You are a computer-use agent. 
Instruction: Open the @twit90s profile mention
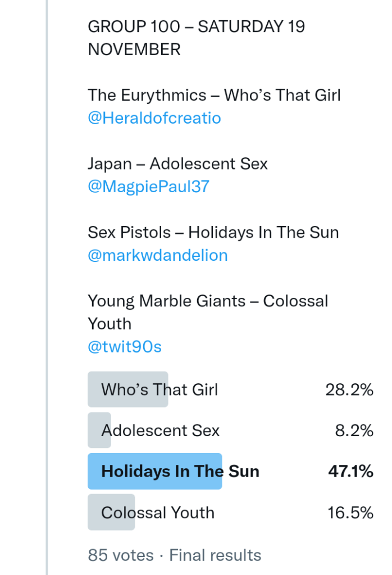(125, 347)
